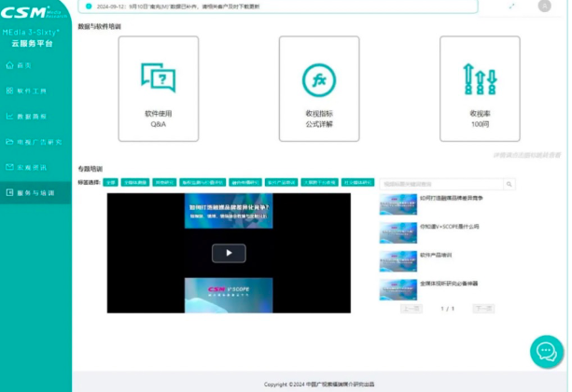This screenshot has height=392, width=572.
Task: Click the user avatar icon at top right
Action: pos(544,6)
